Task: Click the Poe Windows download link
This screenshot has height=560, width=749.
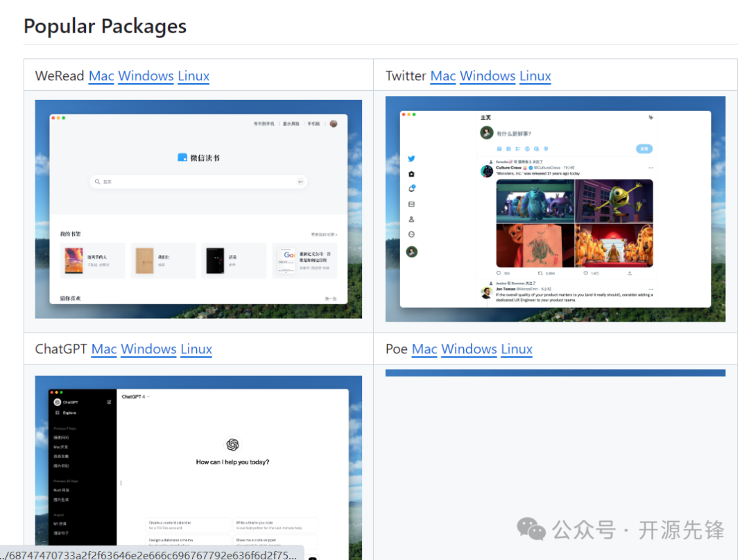Action: [x=469, y=349]
